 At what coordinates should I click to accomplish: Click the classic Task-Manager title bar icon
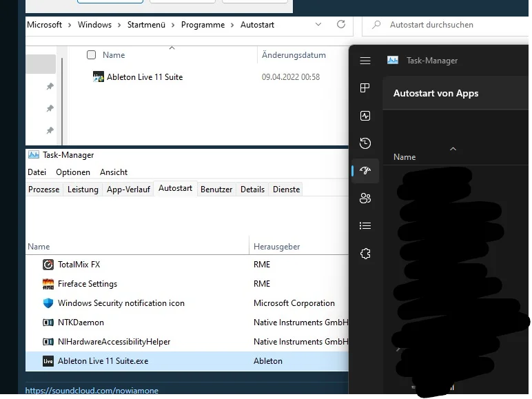click(x=34, y=155)
